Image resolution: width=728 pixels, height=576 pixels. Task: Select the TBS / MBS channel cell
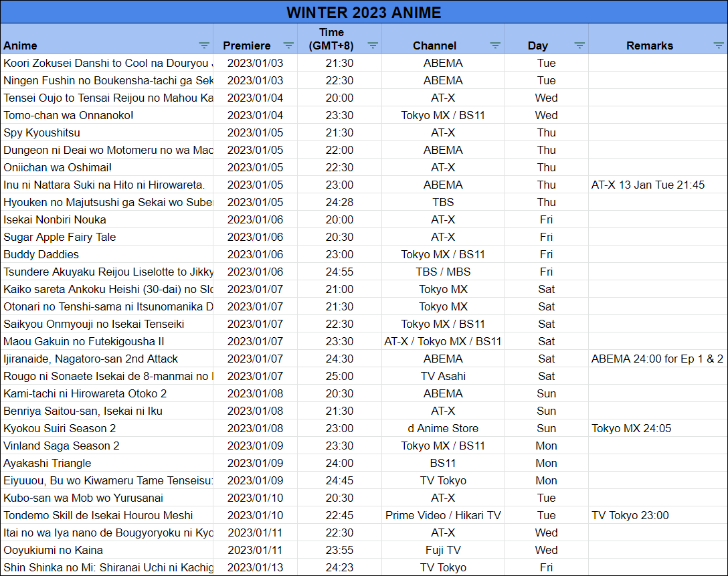443,272
